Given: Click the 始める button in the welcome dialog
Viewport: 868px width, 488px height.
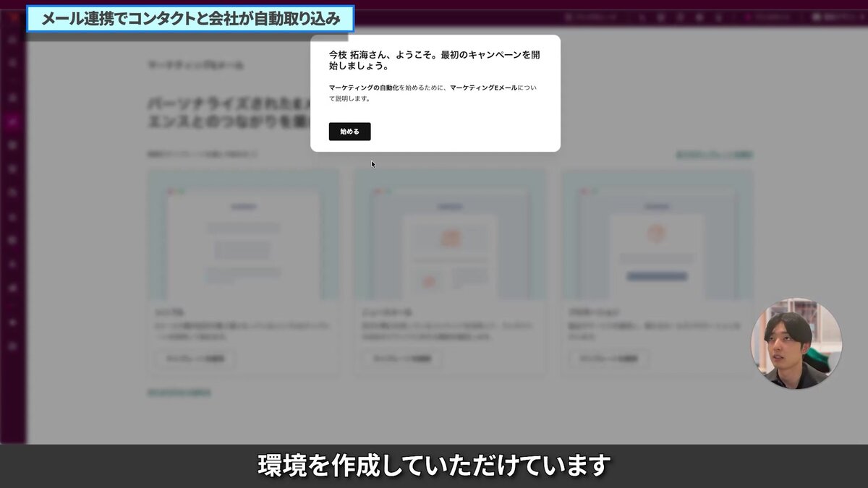Looking at the screenshot, I should (349, 132).
